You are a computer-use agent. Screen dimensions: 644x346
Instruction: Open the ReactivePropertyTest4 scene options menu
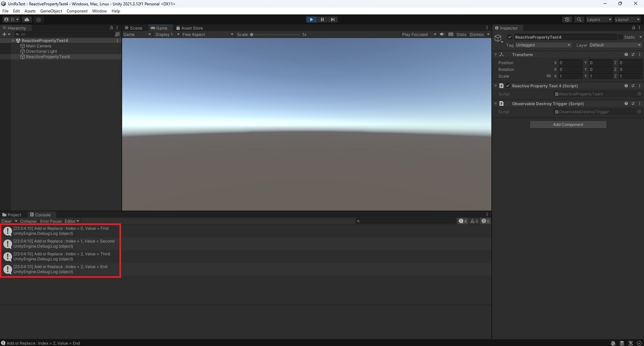118,40
